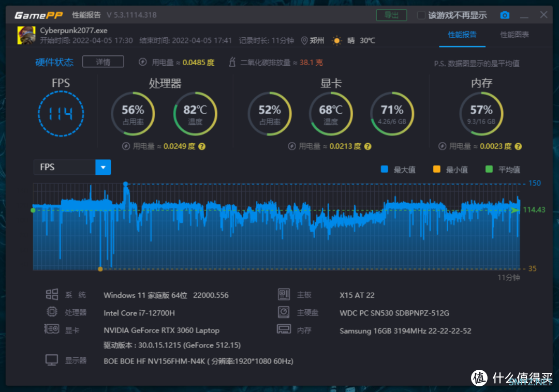Click the FPS 114 dial gauge
The height and width of the screenshot is (392, 559).
click(61, 114)
